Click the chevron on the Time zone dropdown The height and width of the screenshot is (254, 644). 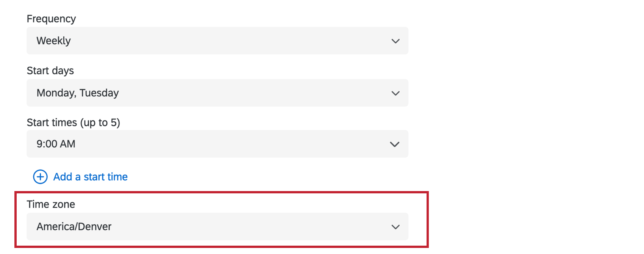[395, 227]
